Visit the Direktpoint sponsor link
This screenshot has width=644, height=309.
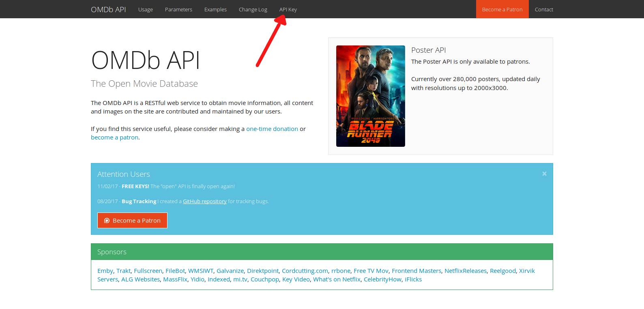point(263,271)
